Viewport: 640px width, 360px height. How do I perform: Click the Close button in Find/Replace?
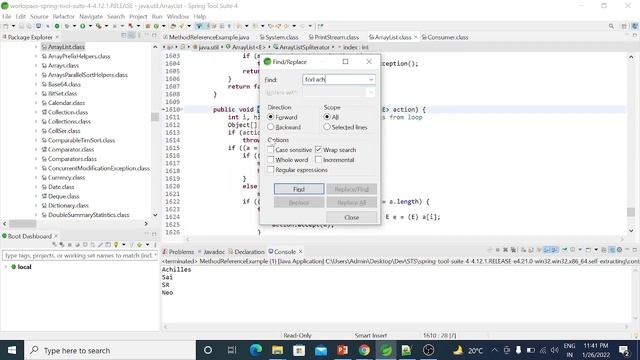(351, 218)
